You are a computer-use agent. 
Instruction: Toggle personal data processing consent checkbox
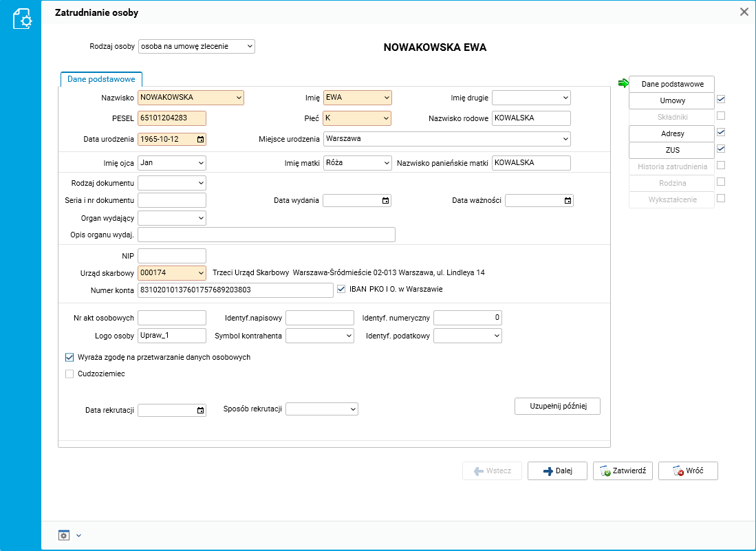pyautogui.click(x=69, y=358)
